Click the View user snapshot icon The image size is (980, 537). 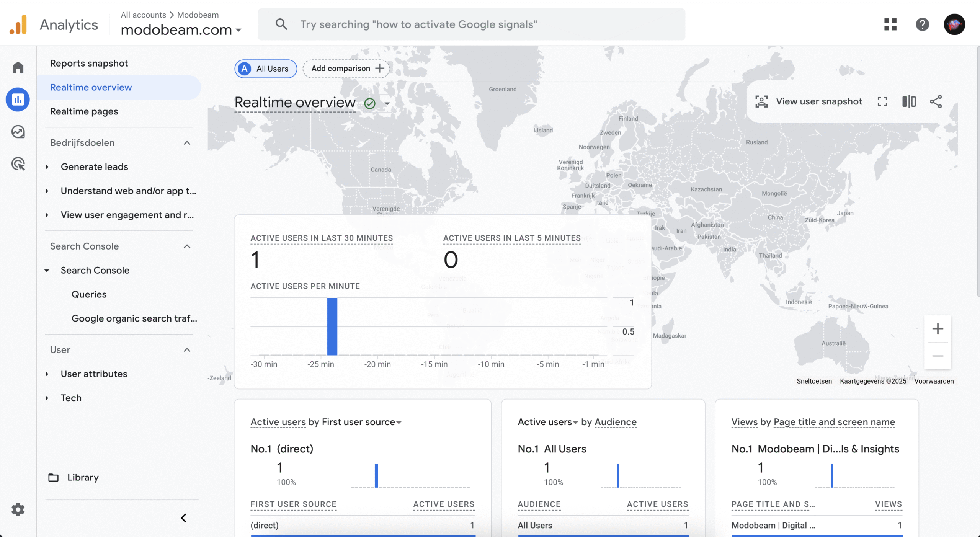[761, 101]
